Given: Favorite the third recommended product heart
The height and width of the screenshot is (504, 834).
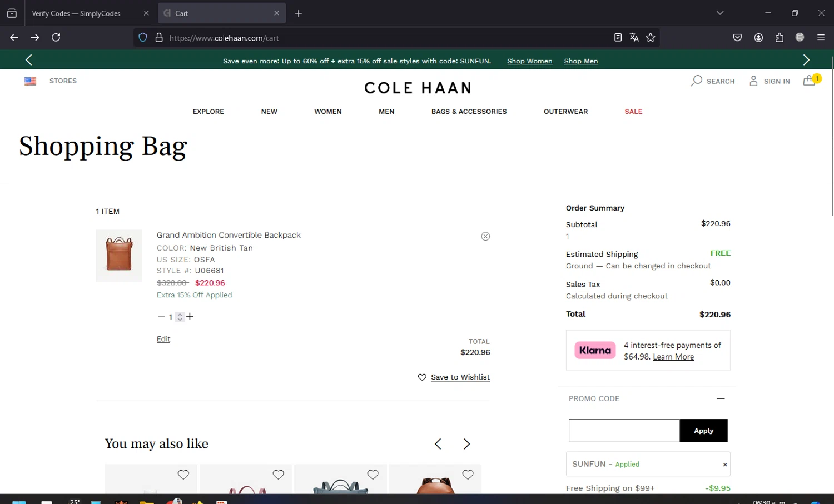Looking at the screenshot, I should point(373,475).
